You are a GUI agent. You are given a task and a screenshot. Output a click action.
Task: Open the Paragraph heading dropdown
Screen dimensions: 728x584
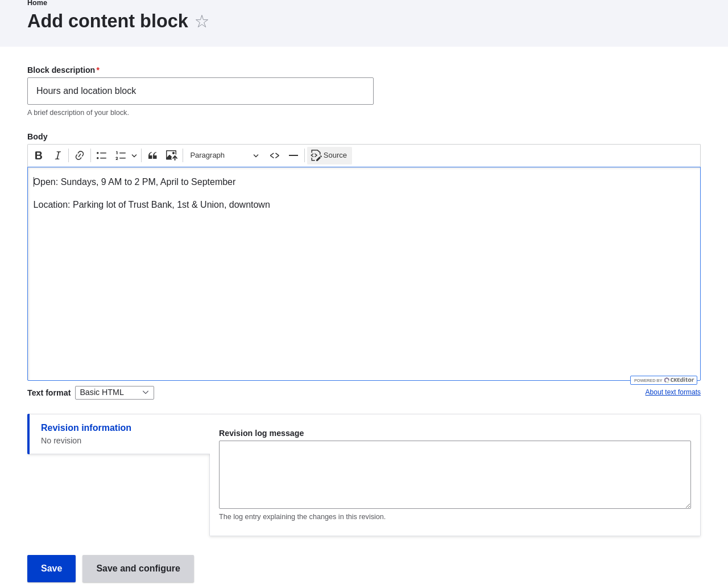tap(224, 155)
